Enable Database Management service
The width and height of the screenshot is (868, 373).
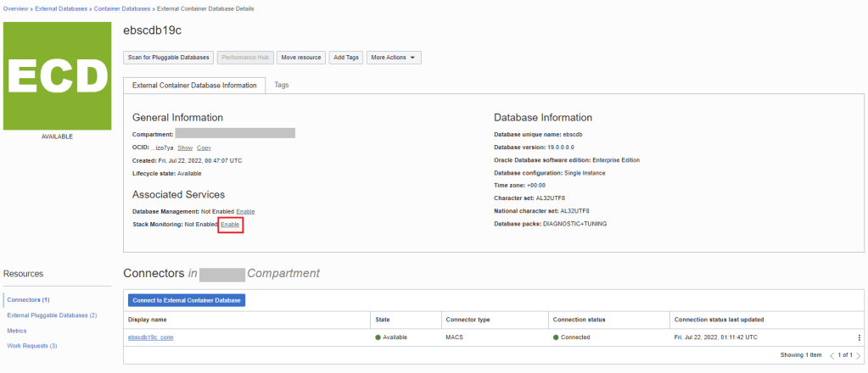tap(245, 210)
